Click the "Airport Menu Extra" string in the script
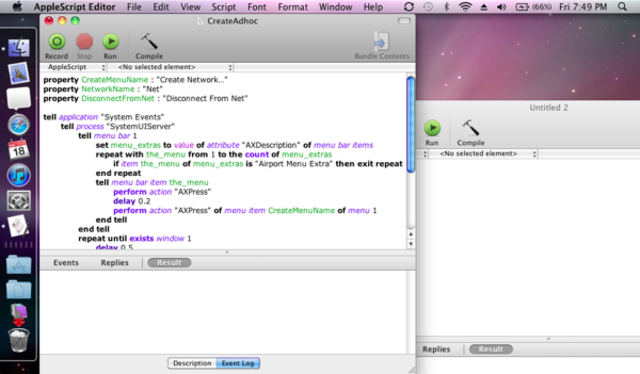The image size is (640, 374). pyautogui.click(x=293, y=164)
